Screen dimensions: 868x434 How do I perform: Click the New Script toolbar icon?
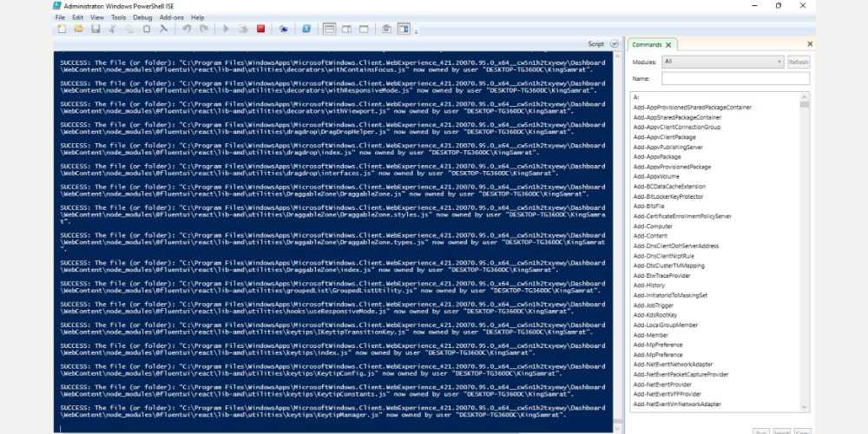click(62, 29)
